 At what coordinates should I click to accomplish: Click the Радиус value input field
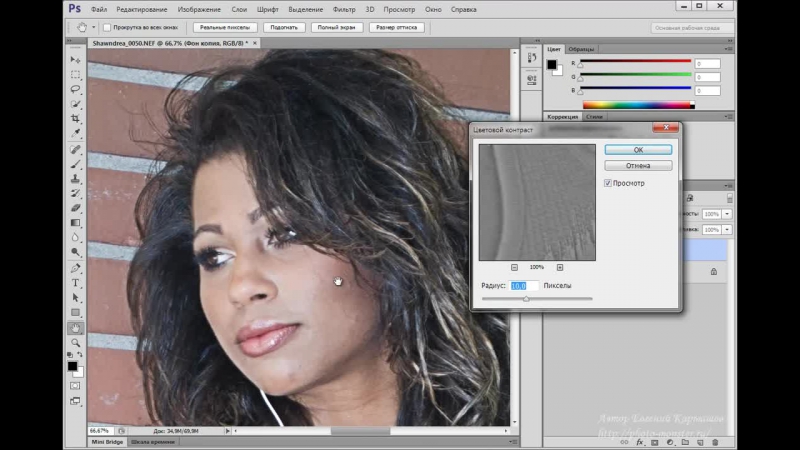point(524,286)
